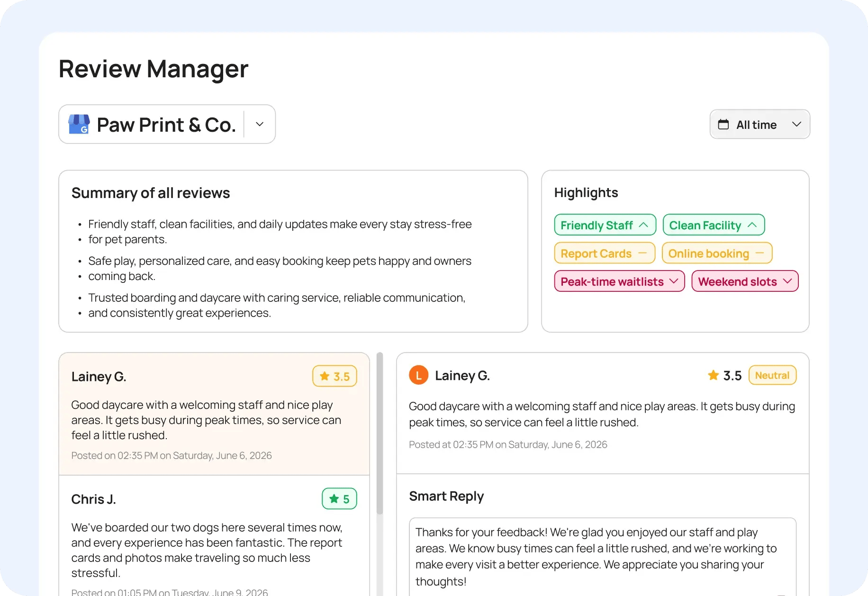The image size is (868, 596).
Task: Click the calendar icon in the date filter
Action: (723, 125)
